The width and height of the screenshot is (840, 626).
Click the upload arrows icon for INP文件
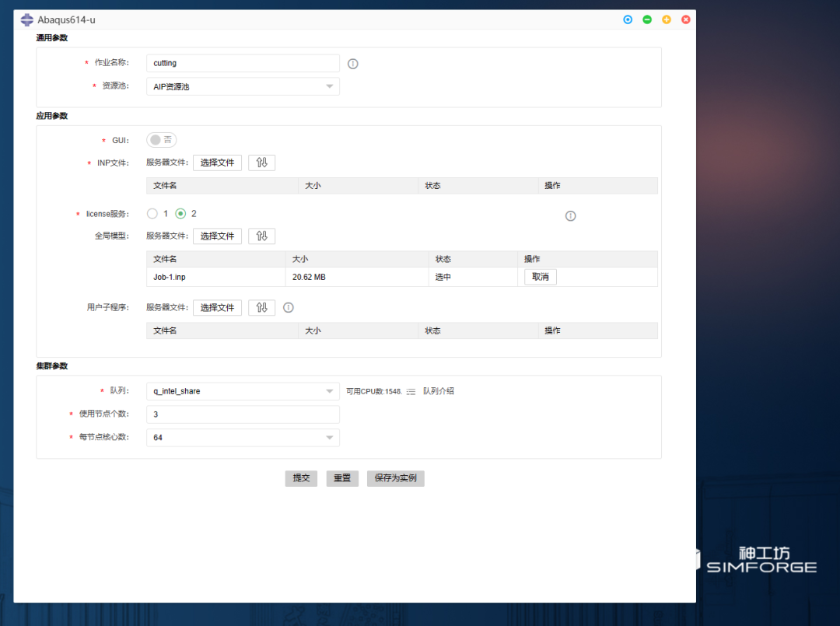[261, 163]
